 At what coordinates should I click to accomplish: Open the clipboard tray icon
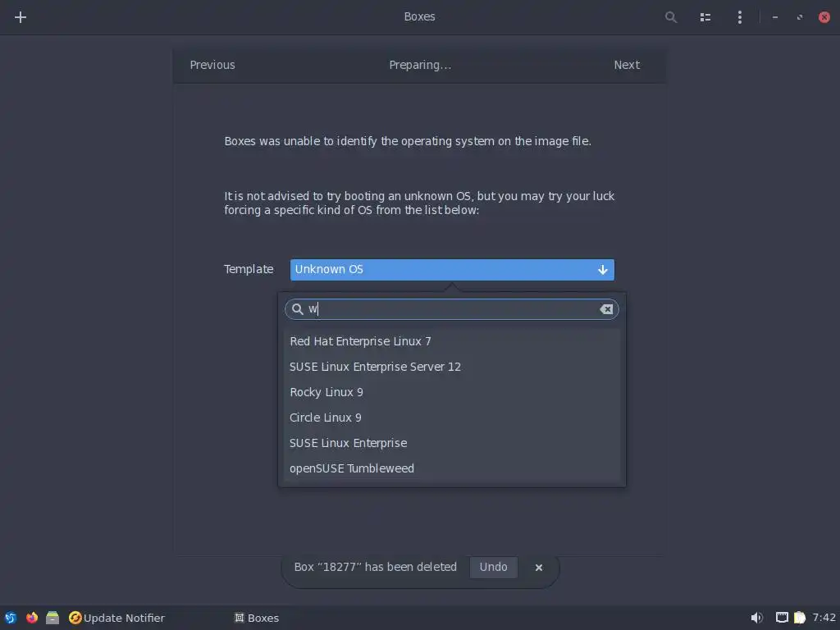800,618
